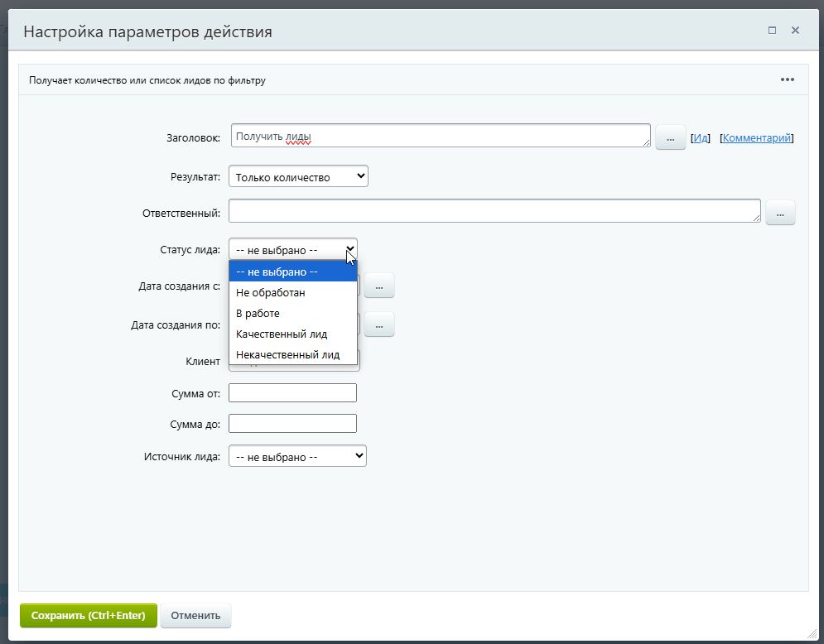Click the three-dots menu icon in action header
824x644 pixels.
point(787,79)
